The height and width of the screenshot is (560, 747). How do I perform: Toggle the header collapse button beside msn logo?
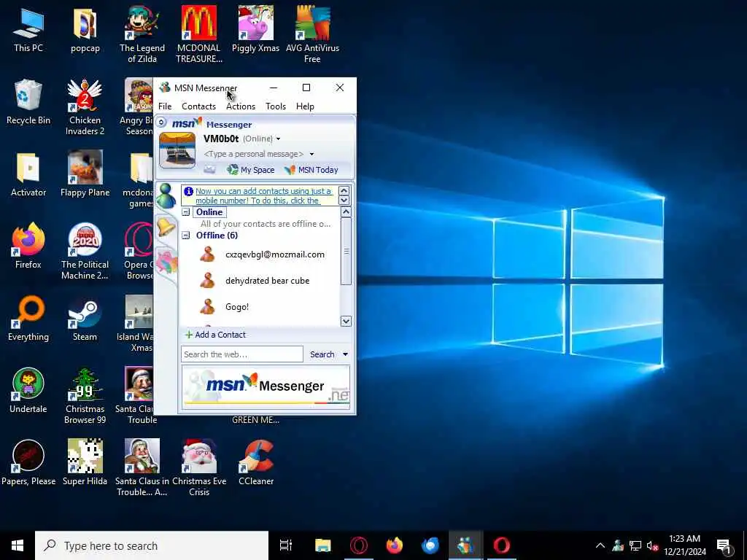(x=161, y=122)
